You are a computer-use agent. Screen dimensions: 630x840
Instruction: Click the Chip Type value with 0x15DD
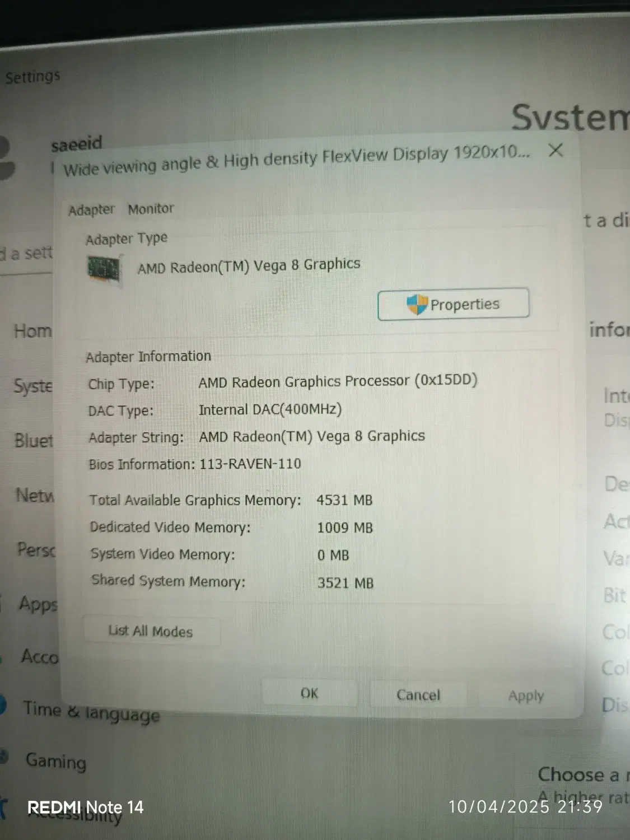click(338, 381)
